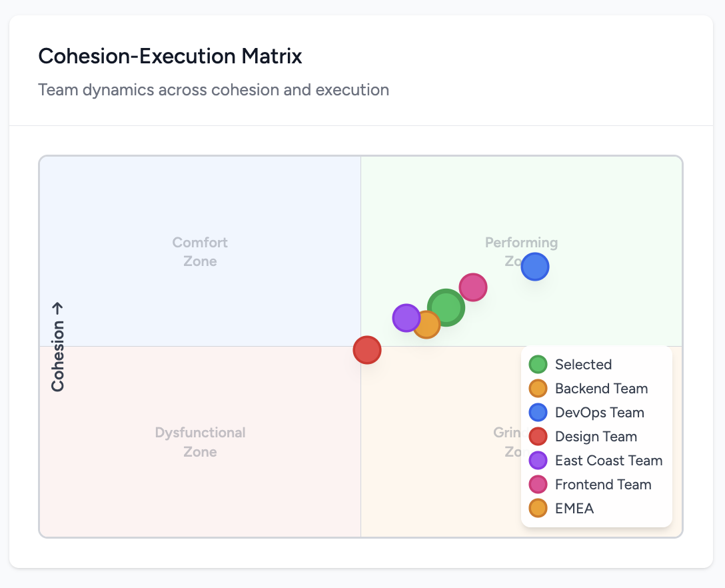Click the Cohesion axis label
The width and height of the screenshot is (725, 588).
click(58, 347)
